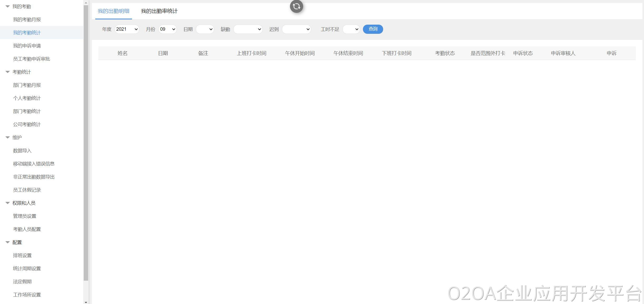This screenshot has height=304, width=644.
Task: Open the 日期 dropdown
Action: pyautogui.click(x=205, y=29)
